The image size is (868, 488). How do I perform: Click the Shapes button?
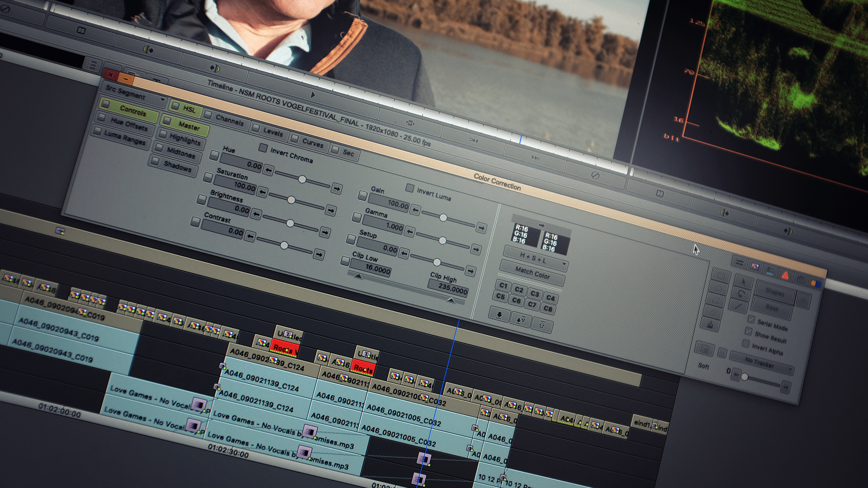pyautogui.click(x=775, y=292)
